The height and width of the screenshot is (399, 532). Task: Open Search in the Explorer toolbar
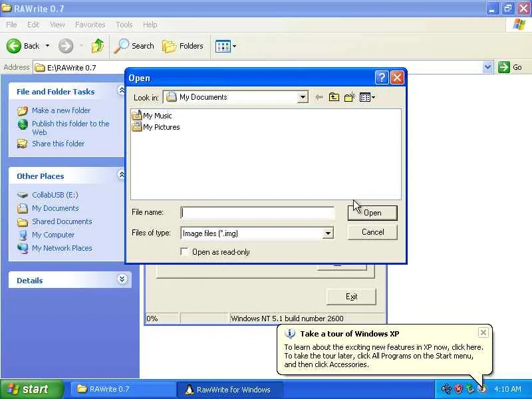134,46
